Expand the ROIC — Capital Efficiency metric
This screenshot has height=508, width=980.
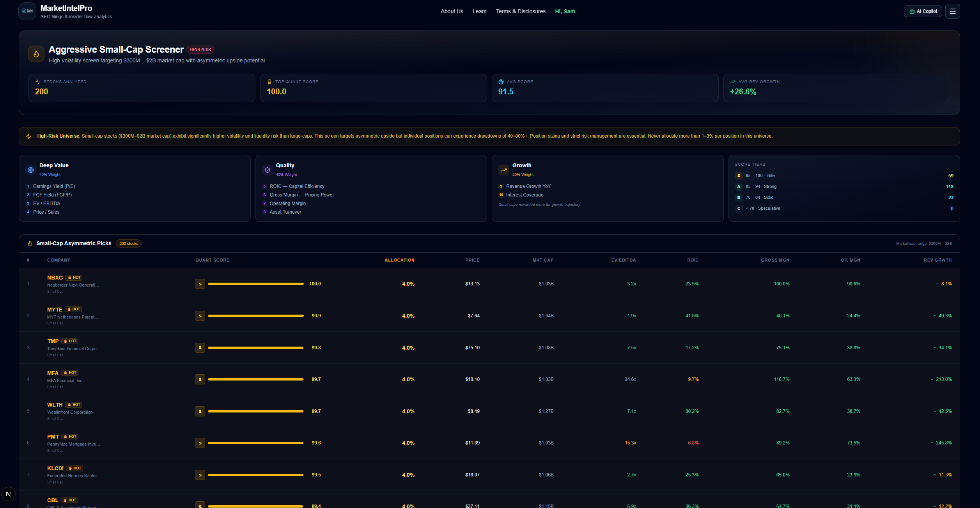[x=297, y=186]
